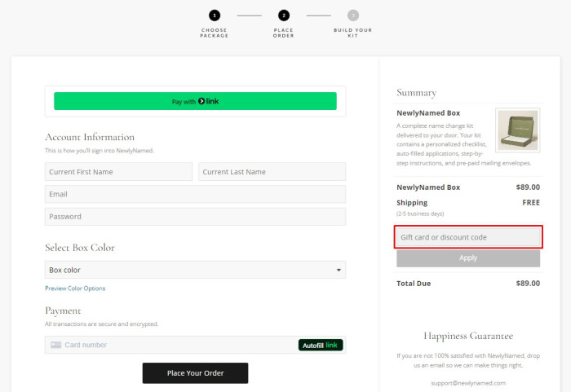Focus the Email input field
Screen dimensions: 571x392
(195, 194)
